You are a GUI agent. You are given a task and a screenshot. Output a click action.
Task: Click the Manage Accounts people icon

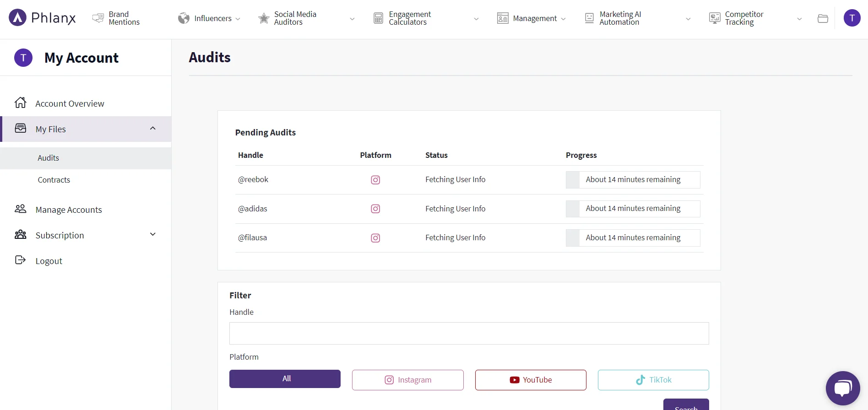coord(21,209)
